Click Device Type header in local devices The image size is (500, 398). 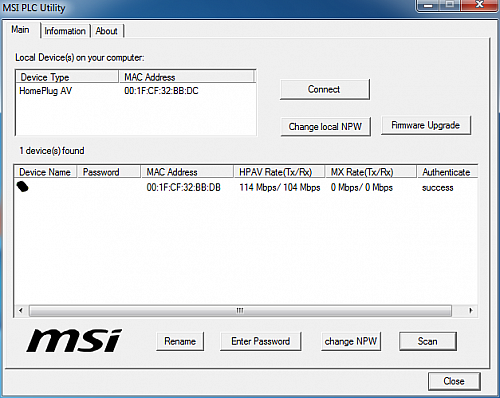68,77
